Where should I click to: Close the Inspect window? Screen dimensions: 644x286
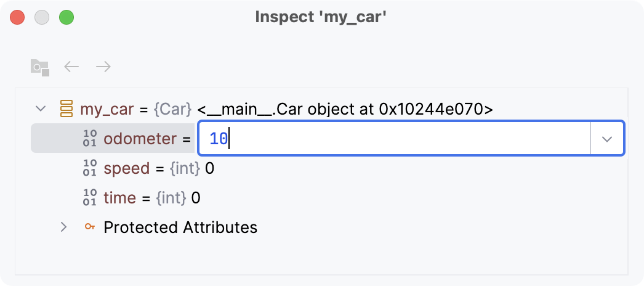coord(17,17)
